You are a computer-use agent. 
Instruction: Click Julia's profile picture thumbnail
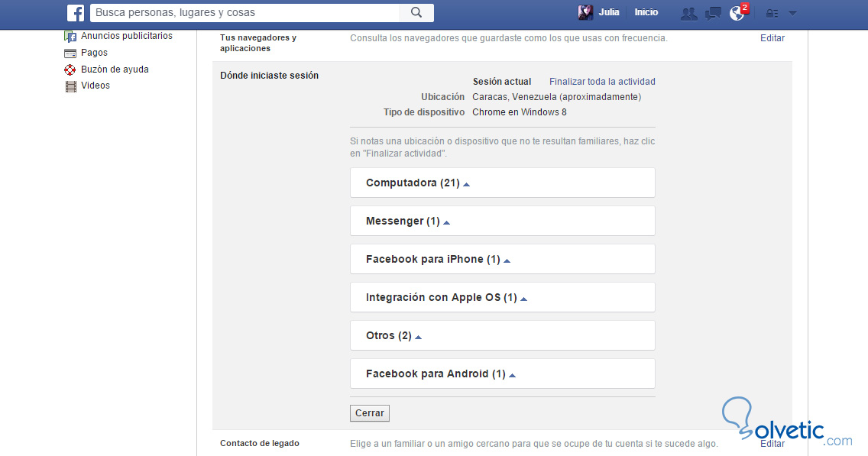585,12
